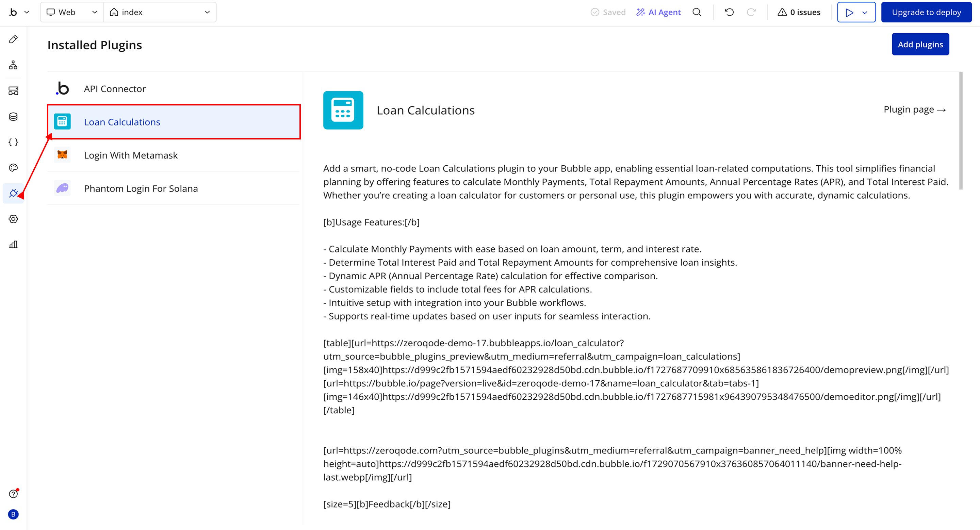Screen dimensions: 980x530
Task: Click the AI Agent button
Action: [x=658, y=12]
